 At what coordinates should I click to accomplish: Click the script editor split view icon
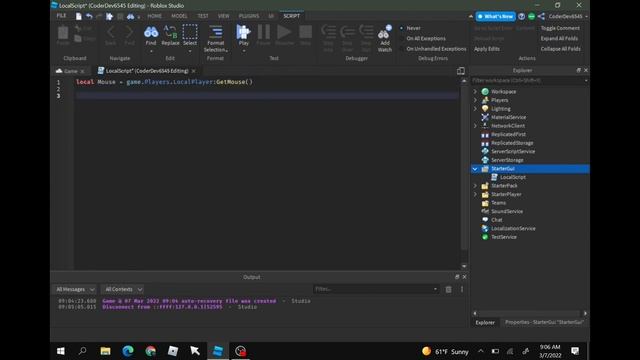[x=461, y=71]
